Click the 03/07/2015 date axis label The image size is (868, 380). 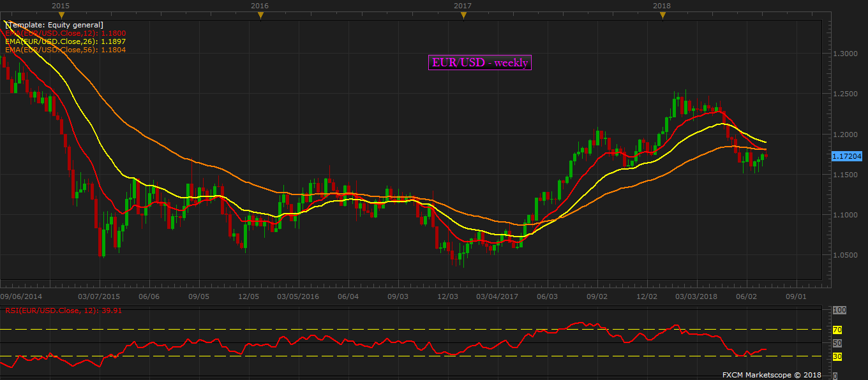tap(99, 296)
